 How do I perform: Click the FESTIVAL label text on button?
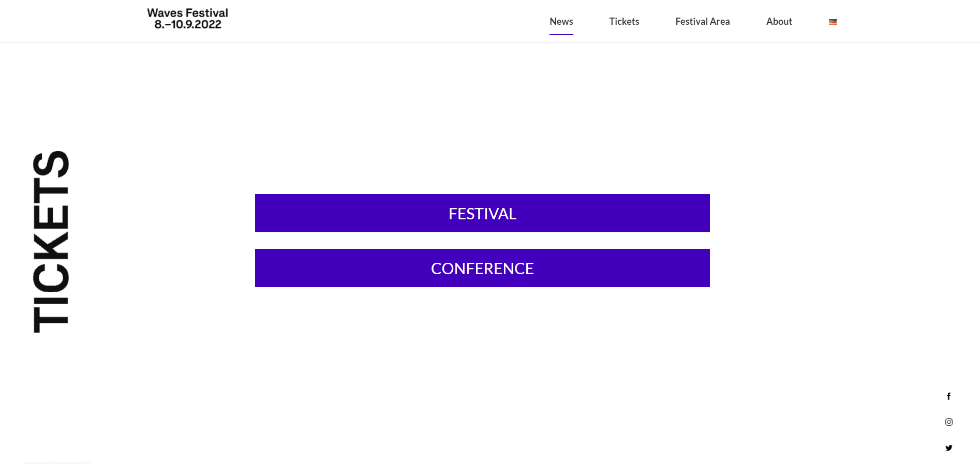pos(482,214)
